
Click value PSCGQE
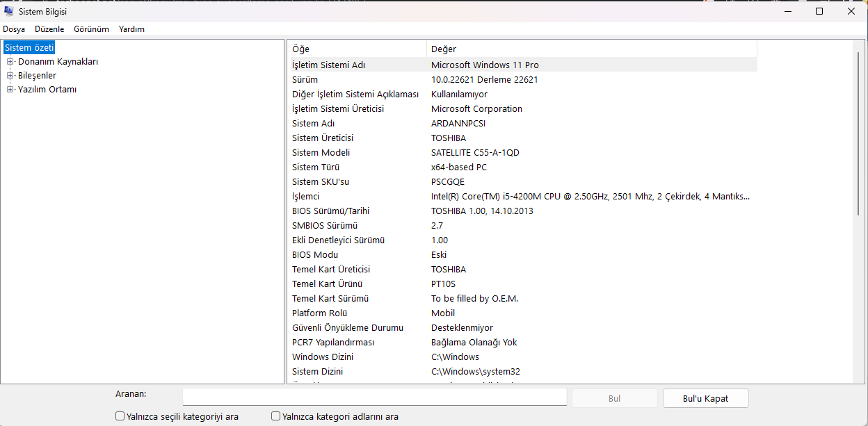448,181
